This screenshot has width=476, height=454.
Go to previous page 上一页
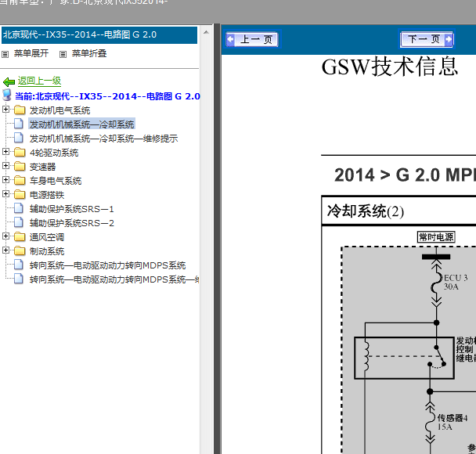click(251, 39)
